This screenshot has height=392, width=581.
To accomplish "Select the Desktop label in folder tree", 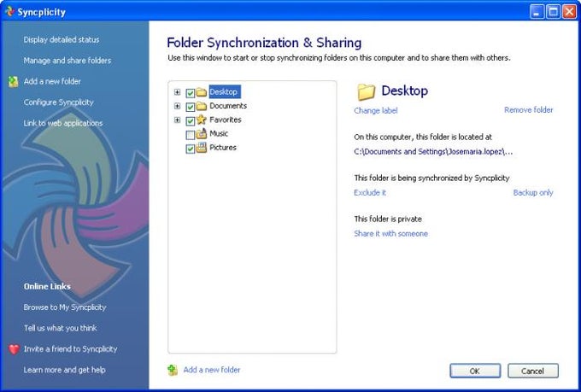I will pyautogui.click(x=225, y=92).
